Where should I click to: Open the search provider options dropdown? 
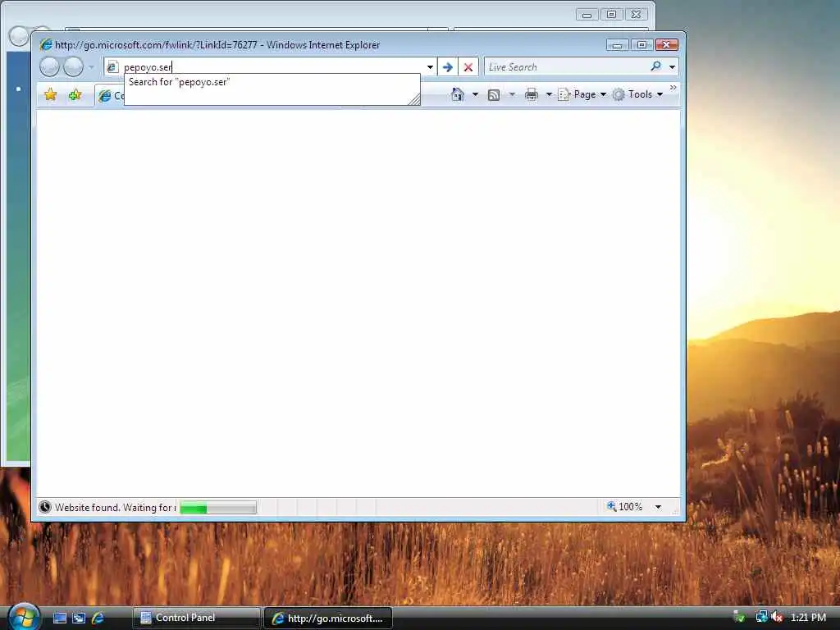click(672, 67)
